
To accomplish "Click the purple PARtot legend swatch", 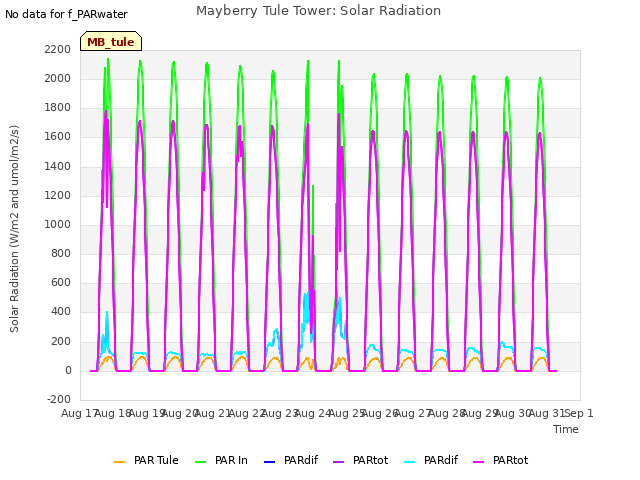I will pos(339,462).
